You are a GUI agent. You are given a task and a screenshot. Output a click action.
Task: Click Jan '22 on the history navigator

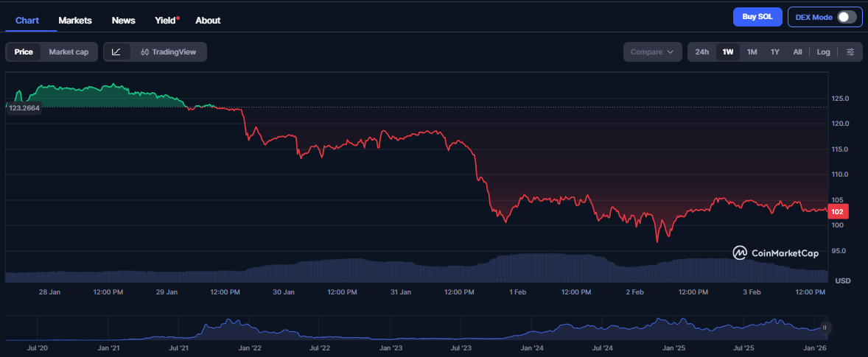251,349
